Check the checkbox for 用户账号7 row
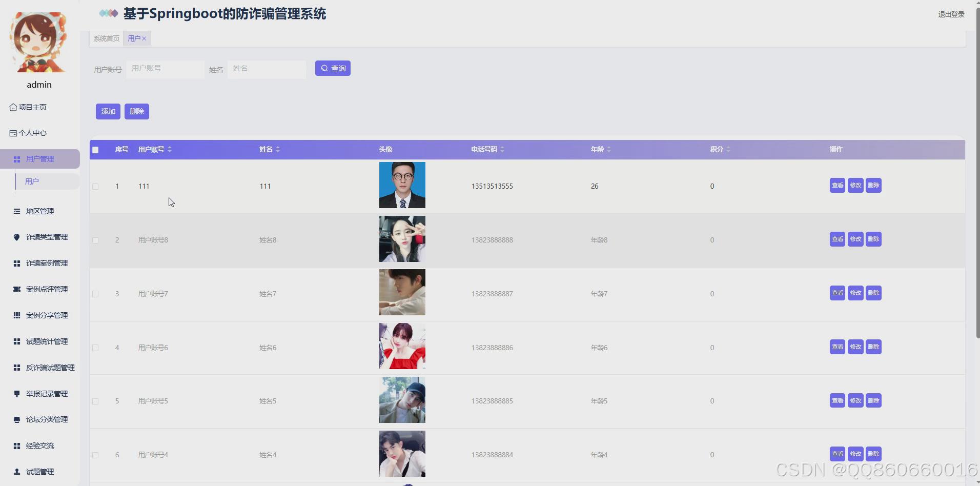The image size is (980, 486). (x=95, y=294)
